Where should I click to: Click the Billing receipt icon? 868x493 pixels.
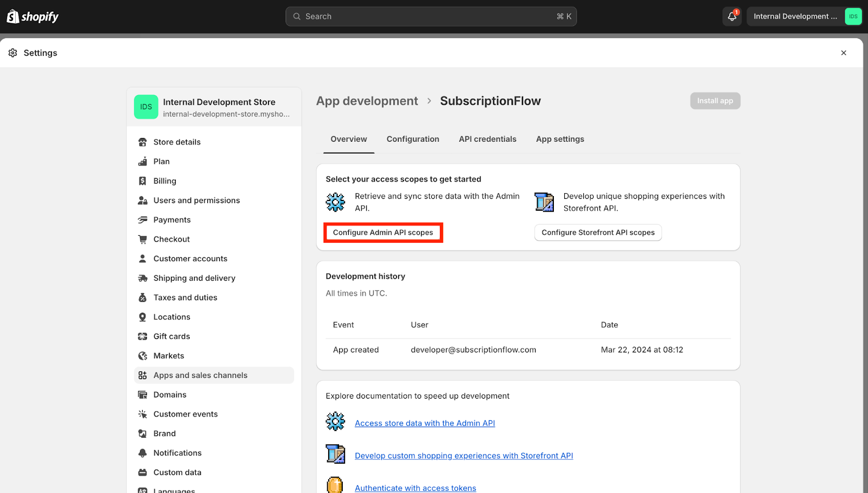pyautogui.click(x=143, y=181)
